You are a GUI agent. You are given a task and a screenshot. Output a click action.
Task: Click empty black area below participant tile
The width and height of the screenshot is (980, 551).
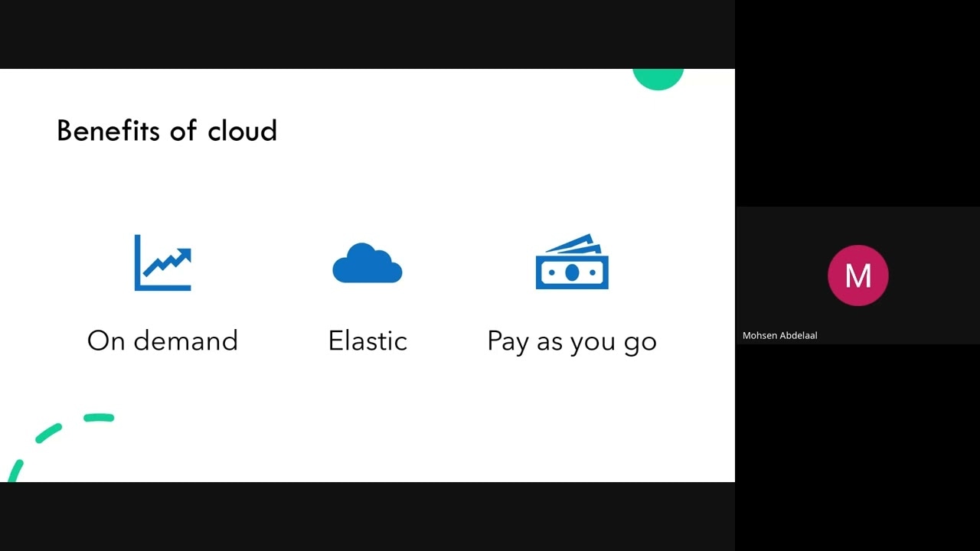857,448
